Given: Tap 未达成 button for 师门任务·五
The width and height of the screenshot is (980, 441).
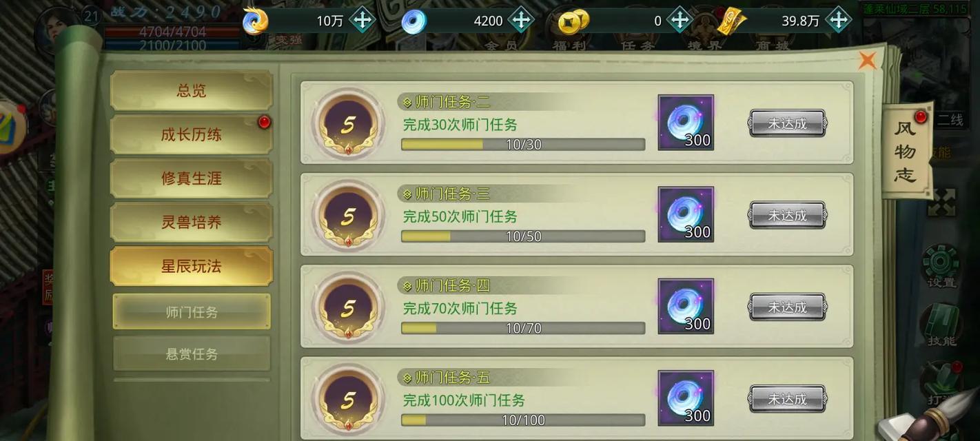Looking at the screenshot, I should tap(788, 399).
